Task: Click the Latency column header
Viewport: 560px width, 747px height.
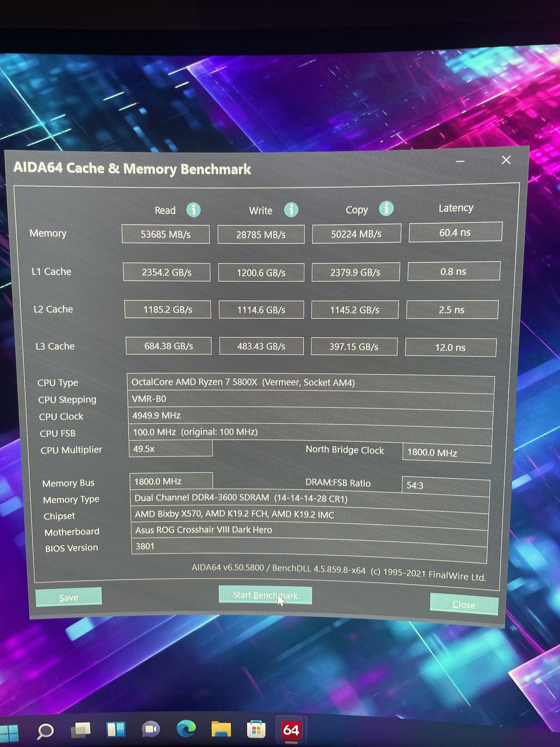Action: tap(456, 208)
